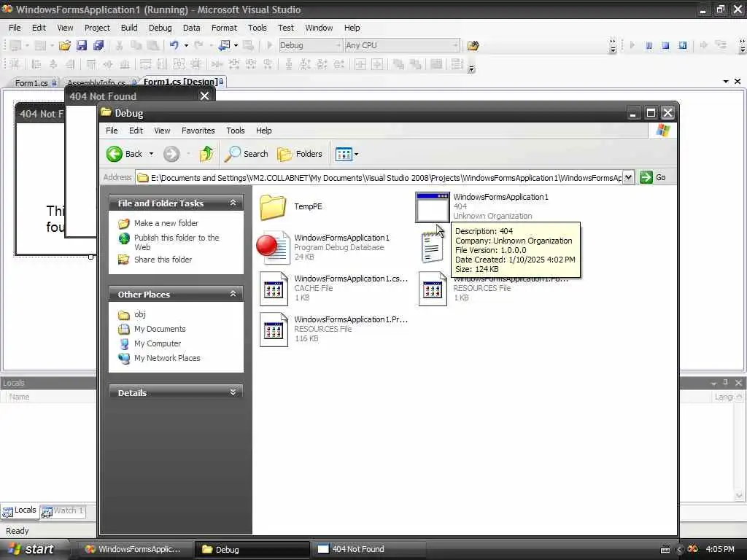Select the Program Debug Database file icon
747x560 pixels.
pyautogui.click(x=273, y=247)
